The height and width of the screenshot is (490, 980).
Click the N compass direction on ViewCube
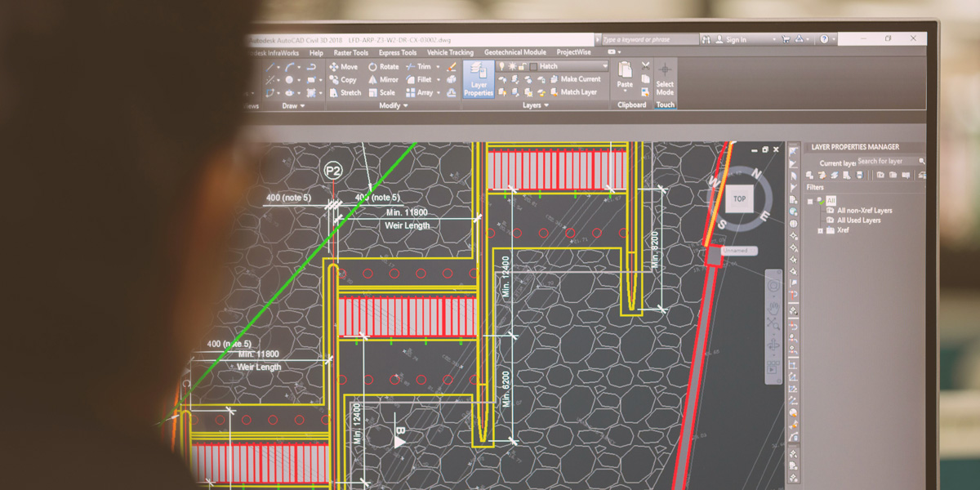tap(757, 173)
